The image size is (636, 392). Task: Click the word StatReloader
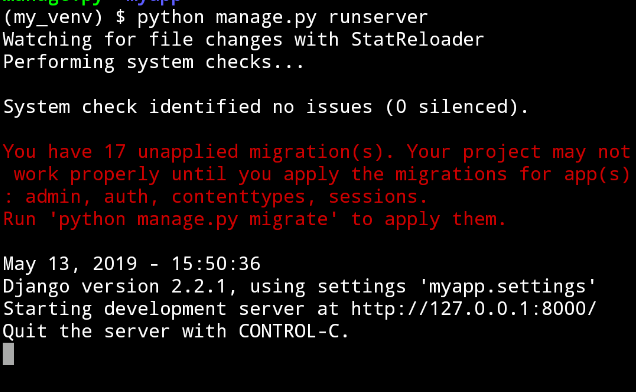pos(417,40)
